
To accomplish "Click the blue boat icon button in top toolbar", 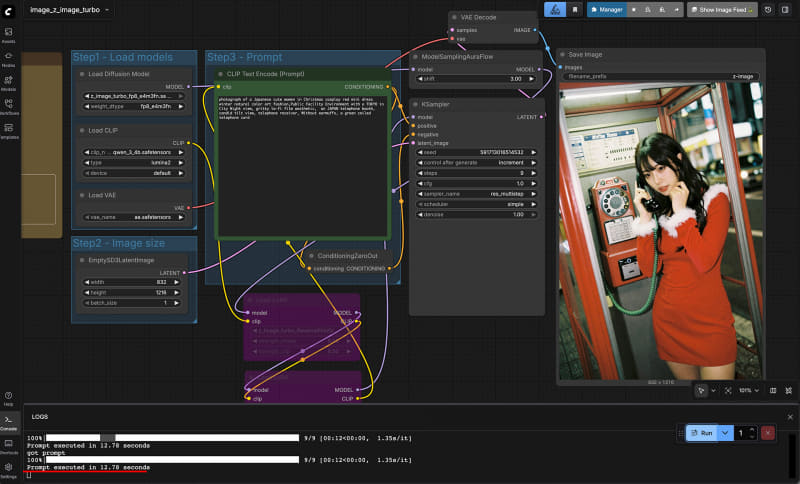I will pos(555,10).
